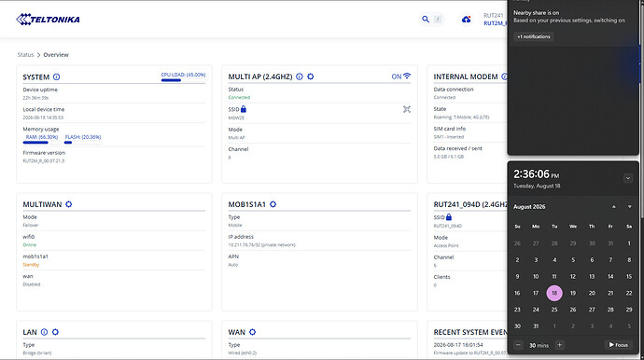Click the mob1s1a1 Standby status
Screen dimensions: 644x360
pos(31,265)
